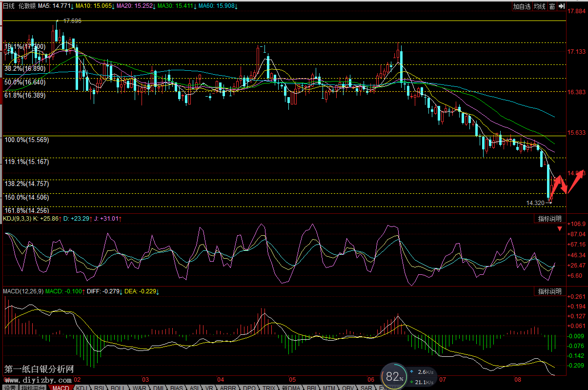Click the MACD(12,26,9) indicator parameters label
This screenshot has width=588, height=390.
[22, 291]
